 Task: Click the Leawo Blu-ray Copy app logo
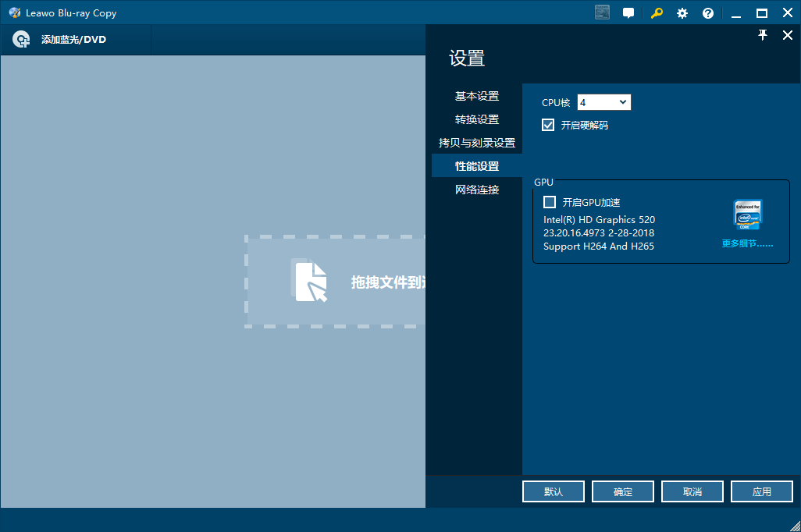[x=15, y=12]
